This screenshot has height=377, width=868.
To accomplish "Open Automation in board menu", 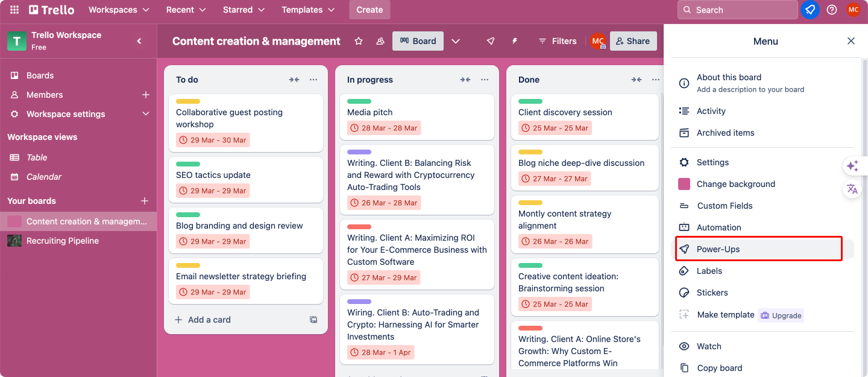I will (x=763, y=227).
